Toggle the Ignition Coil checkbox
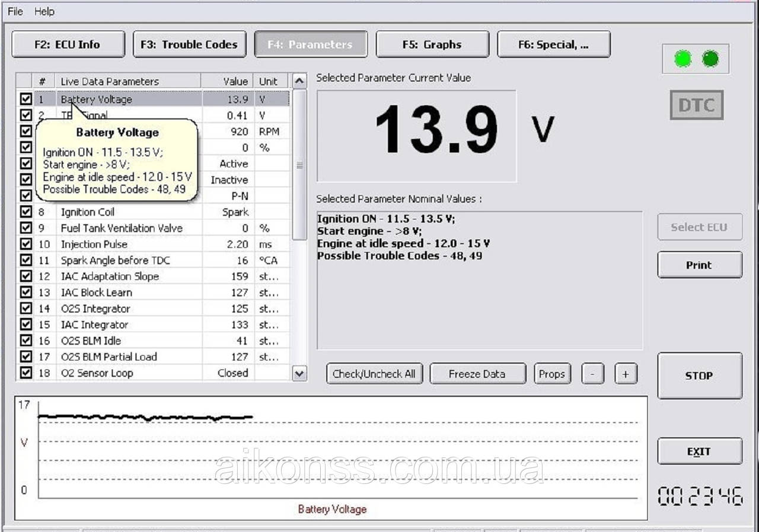 click(25, 212)
